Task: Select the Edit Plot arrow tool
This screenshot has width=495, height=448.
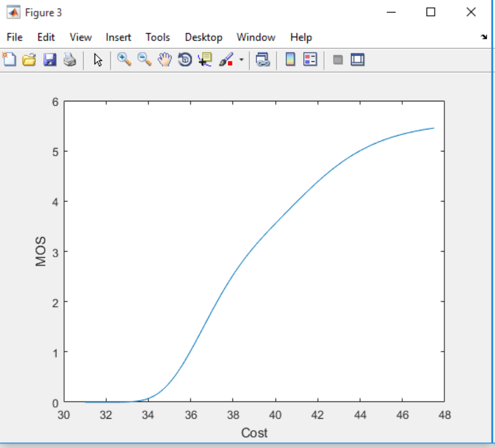Action: (x=98, y=60)
